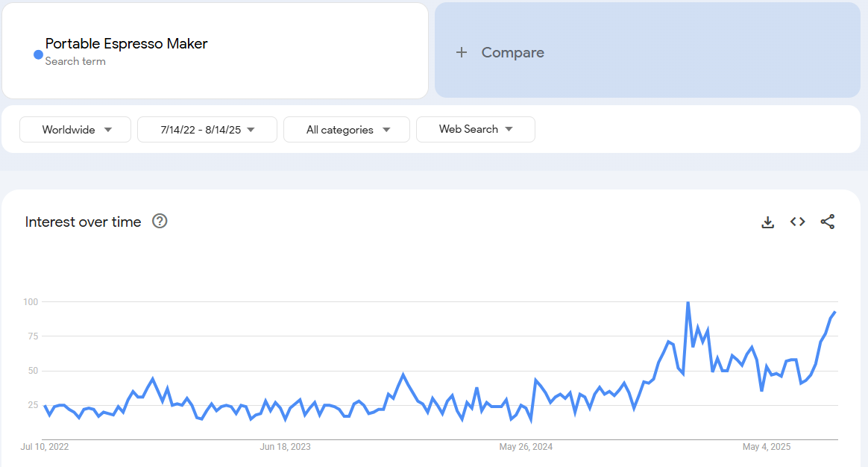The height and width of the screenshot is (467, 868).
Task: Edit the Portable Espresso Maker search term
Action: tap(127, 44)
